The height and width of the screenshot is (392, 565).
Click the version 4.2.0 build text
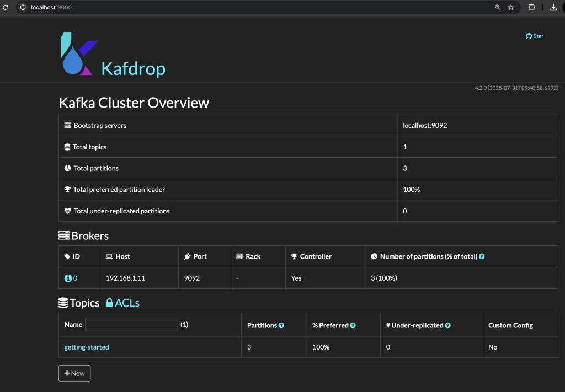(516, 88)
